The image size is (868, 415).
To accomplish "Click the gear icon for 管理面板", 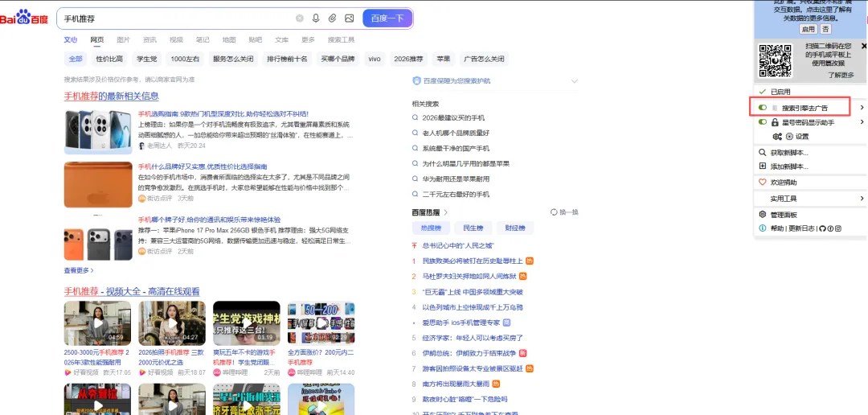I will click(x=762, y=215).
